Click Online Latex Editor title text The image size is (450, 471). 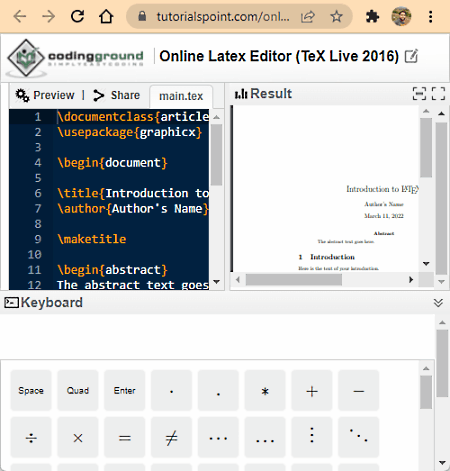tap(279, 56)
